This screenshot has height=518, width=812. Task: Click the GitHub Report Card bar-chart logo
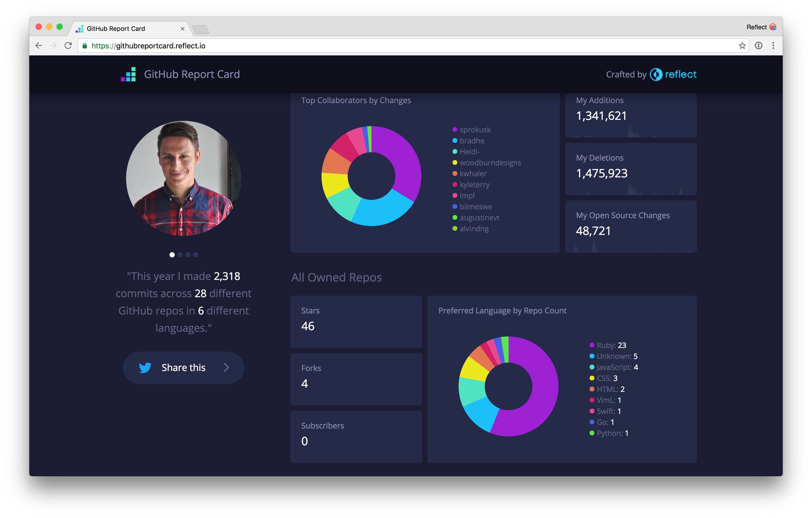point(128,74)
